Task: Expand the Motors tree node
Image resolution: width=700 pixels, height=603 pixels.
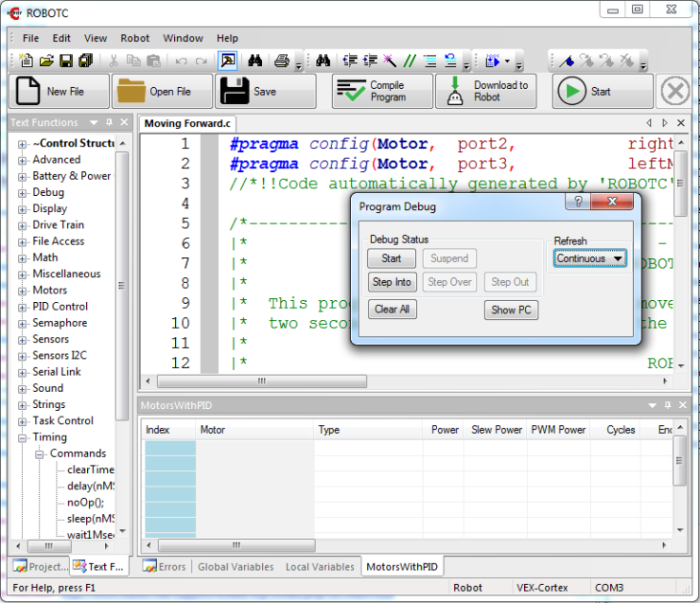Action: (x=22, y=291)
